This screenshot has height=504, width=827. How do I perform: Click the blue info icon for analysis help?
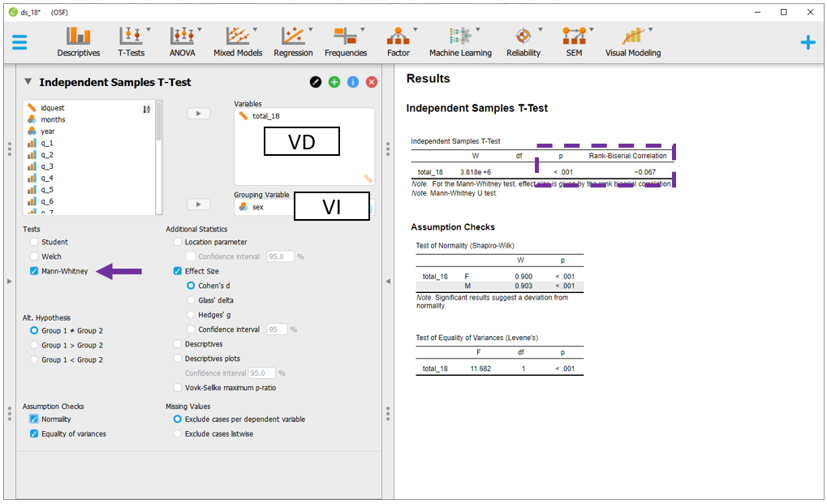[353, 82]
